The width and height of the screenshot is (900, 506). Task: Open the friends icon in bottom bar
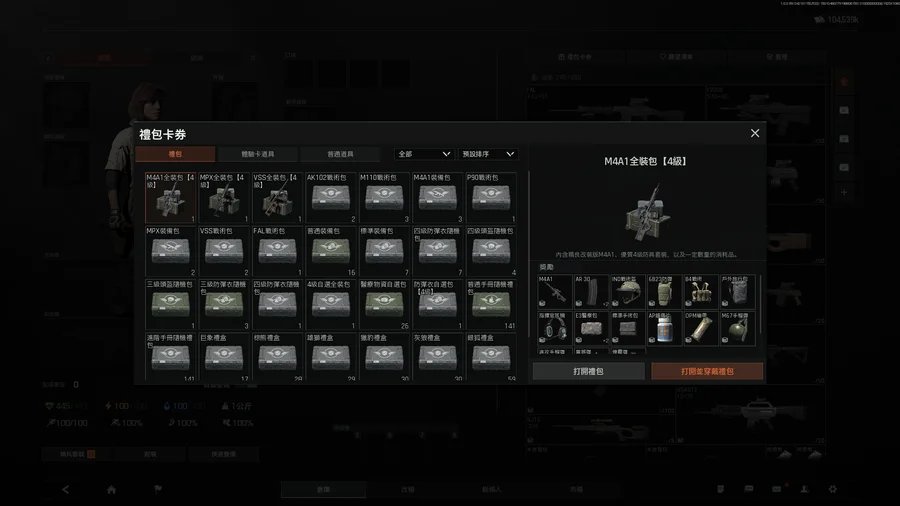pos(804,489)
